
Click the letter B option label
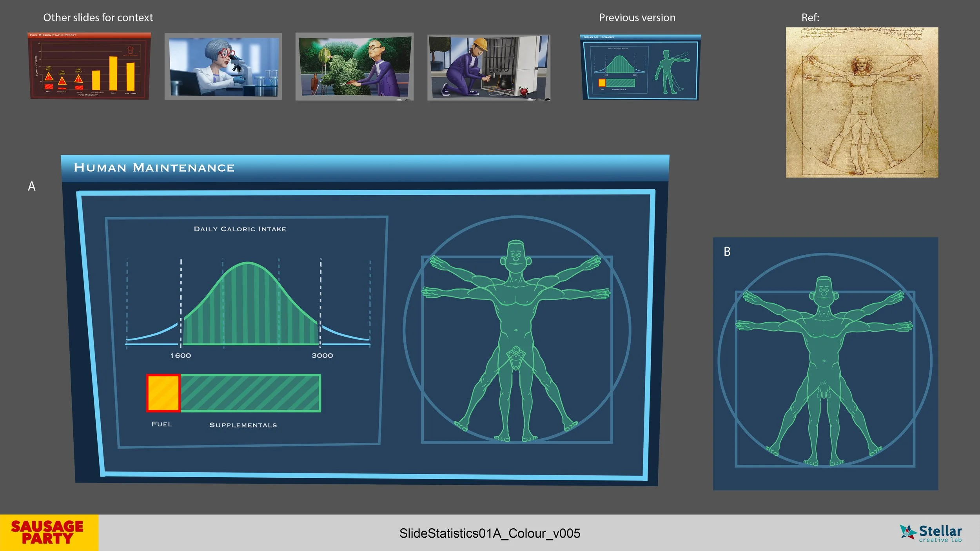coord(727,252)
